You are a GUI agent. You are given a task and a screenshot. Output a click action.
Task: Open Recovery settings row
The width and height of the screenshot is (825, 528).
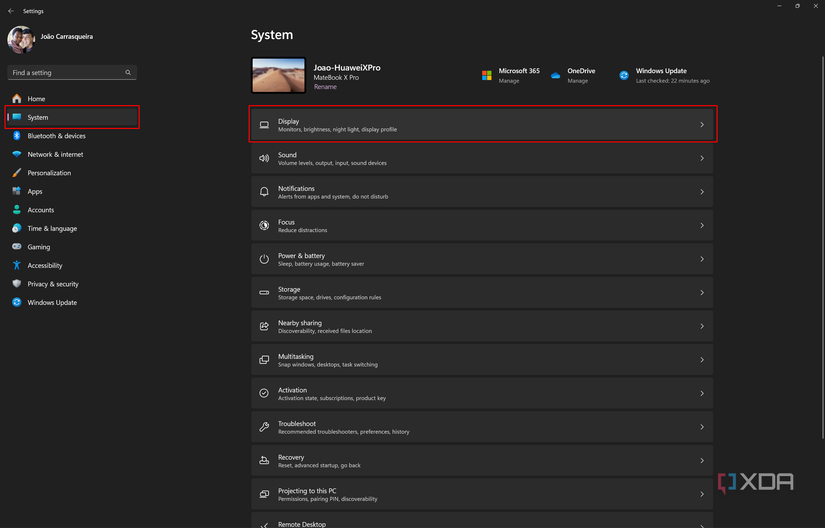click(x=482, y=461)
